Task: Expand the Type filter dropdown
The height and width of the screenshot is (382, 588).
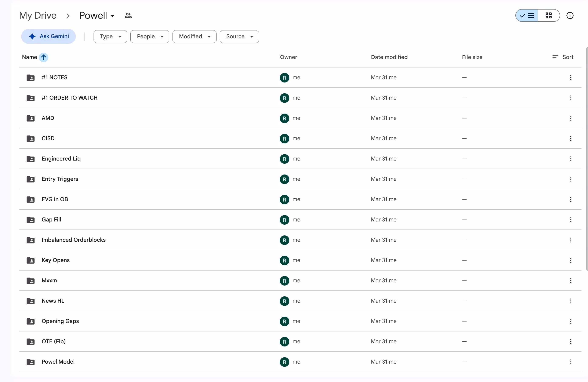Action: pyautogui.click(x=110, y=37)
